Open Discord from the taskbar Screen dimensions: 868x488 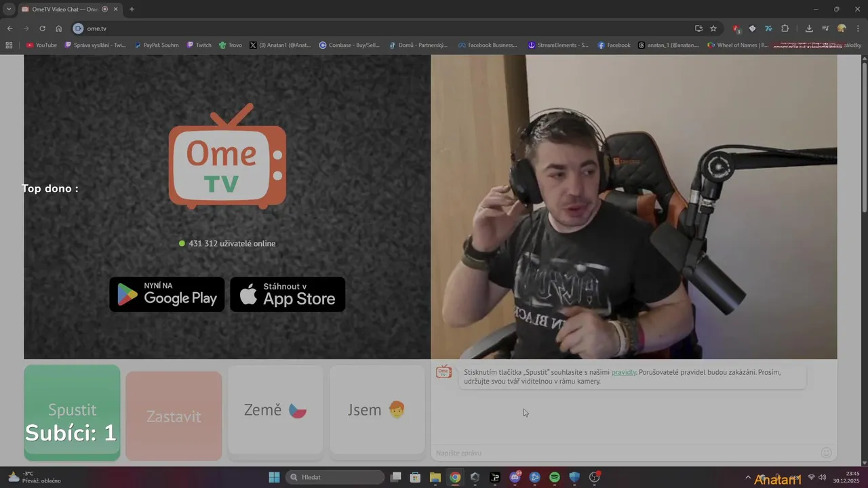tap(515, 477)
